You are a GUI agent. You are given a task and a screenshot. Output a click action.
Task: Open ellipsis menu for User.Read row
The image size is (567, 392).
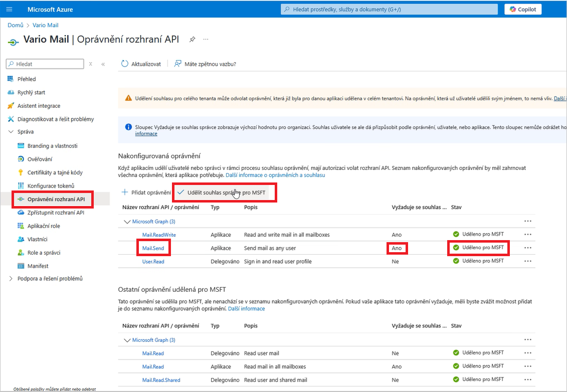tap(527, 261)
